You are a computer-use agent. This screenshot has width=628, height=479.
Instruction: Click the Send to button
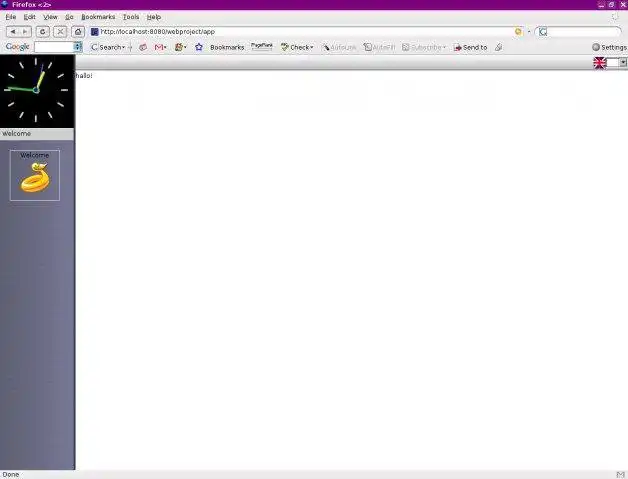470,47
